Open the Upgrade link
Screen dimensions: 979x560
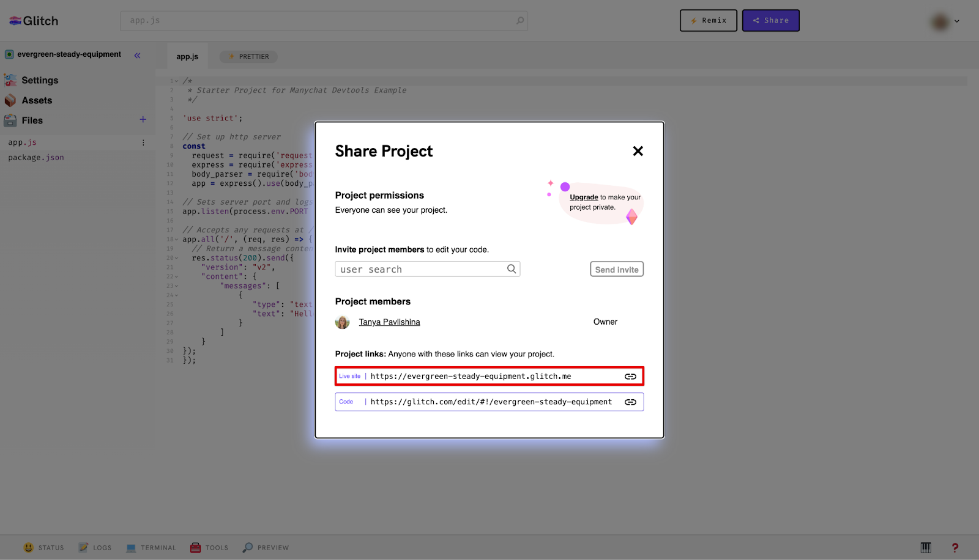point(584,197)
